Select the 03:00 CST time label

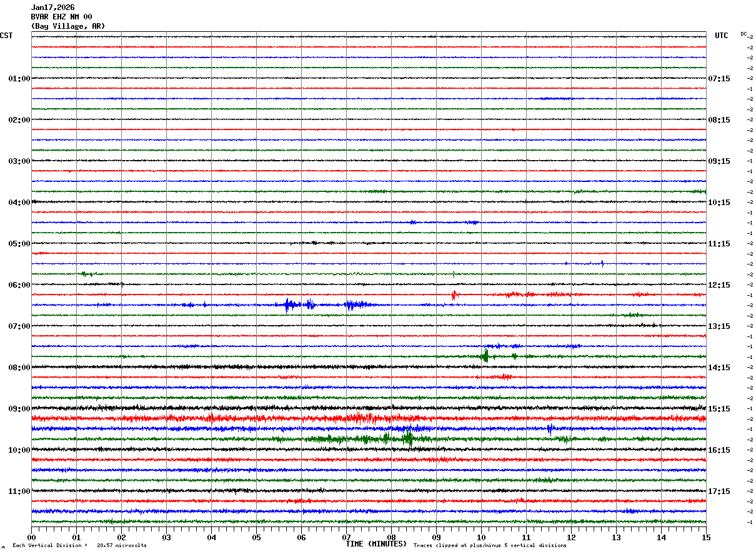coord(19,161)
